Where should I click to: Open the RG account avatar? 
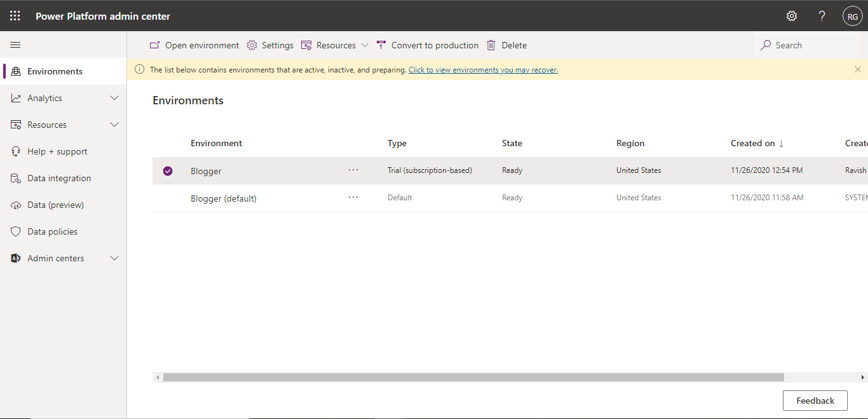[x=853, y=16]
